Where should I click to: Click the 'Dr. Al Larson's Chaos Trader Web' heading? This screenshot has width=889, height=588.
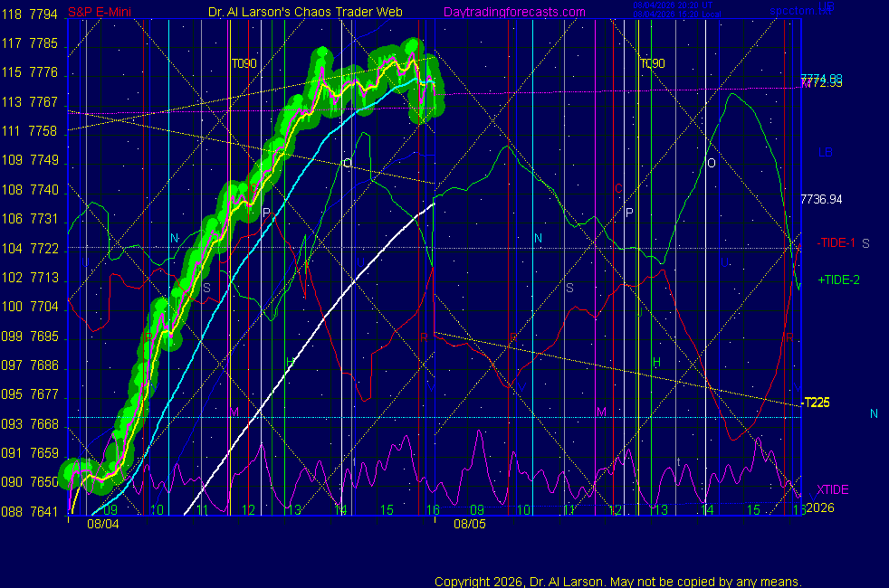point(305,12)
